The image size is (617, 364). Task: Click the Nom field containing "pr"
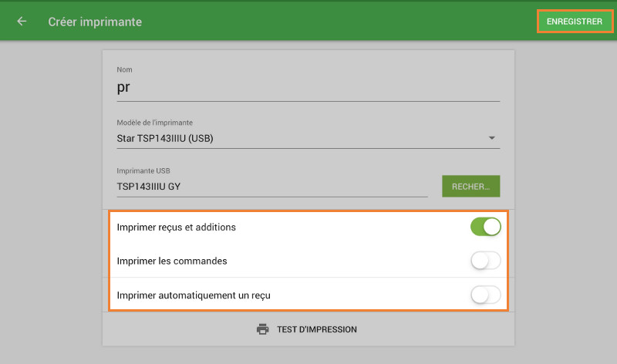point(308,88)
